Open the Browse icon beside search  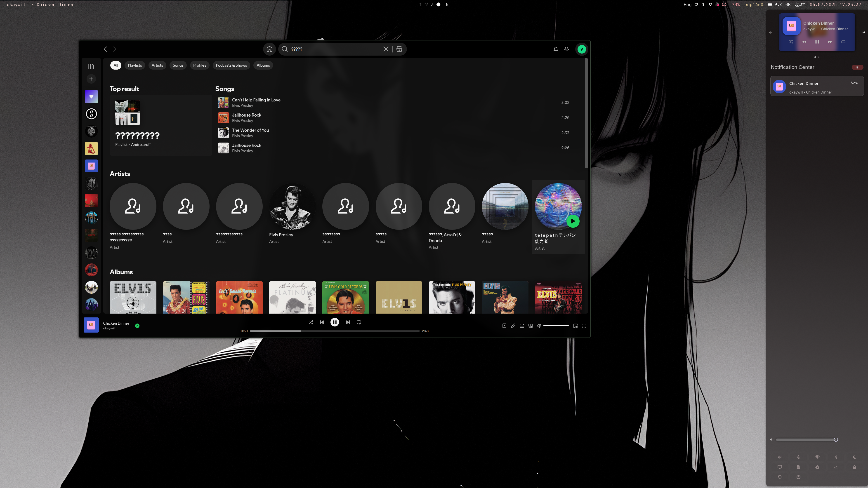click(x=399, y=49)
